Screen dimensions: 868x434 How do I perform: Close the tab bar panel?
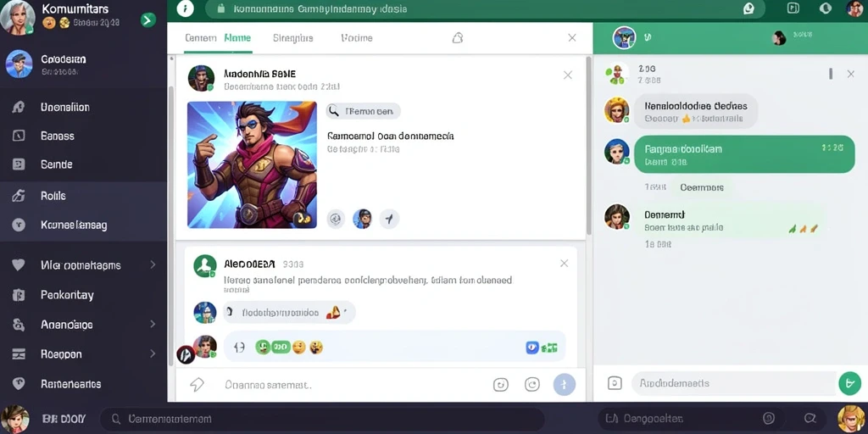tap(572, 37)
